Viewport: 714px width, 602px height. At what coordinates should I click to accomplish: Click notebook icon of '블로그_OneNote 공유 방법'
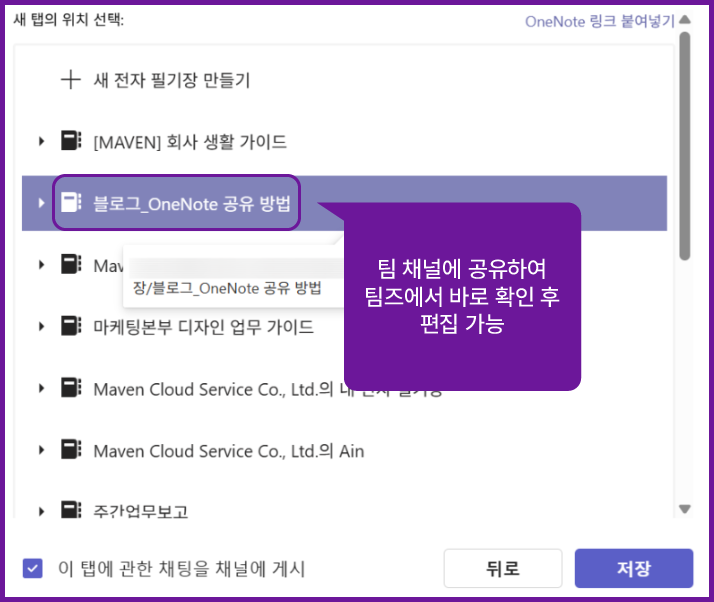coord(71,203)
